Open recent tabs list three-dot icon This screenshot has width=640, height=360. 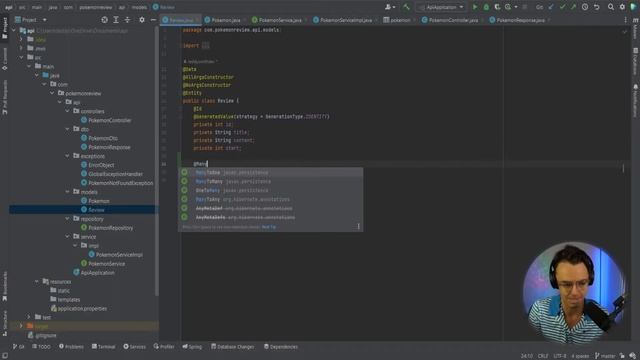(x=625, y=20)
